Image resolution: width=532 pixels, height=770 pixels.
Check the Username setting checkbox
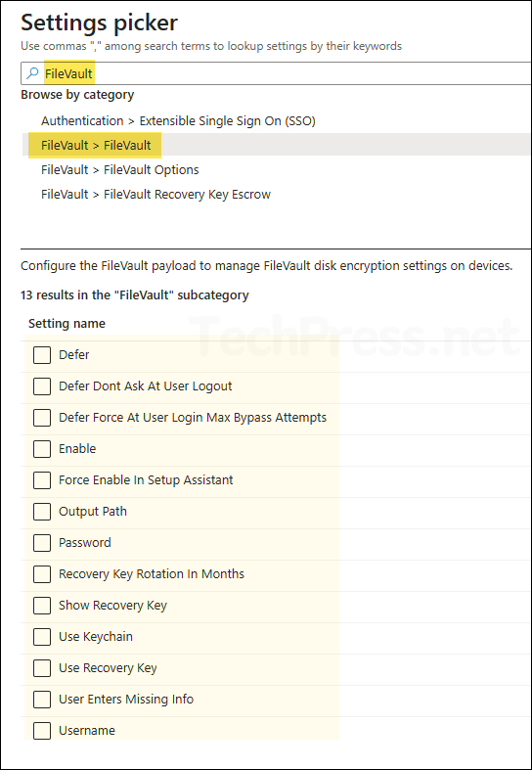pos(42,731)
